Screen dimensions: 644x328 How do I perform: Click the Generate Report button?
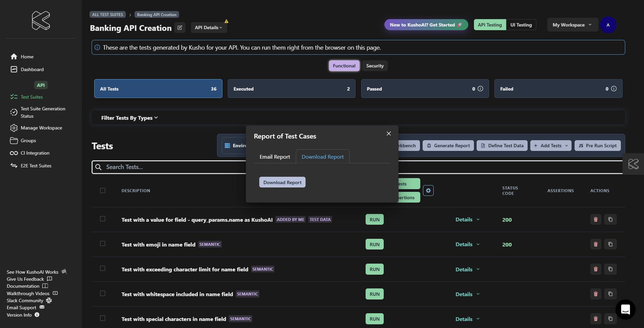pos(448,146)
